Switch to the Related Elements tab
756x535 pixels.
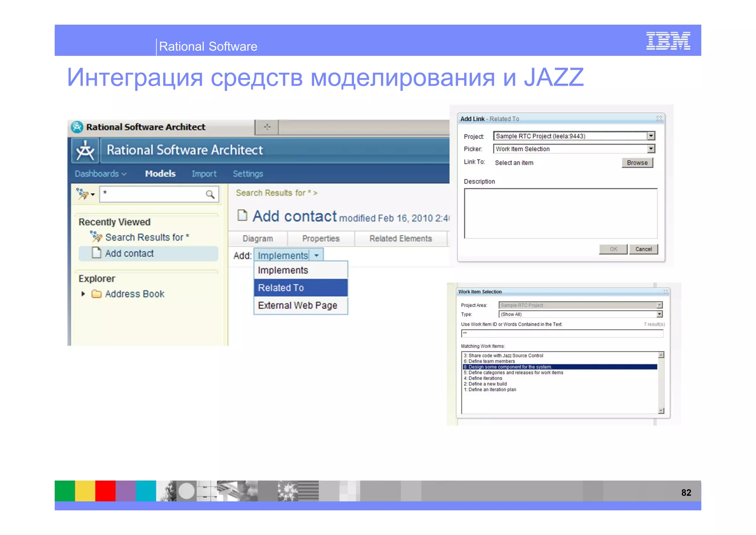(x=401, y=239)
